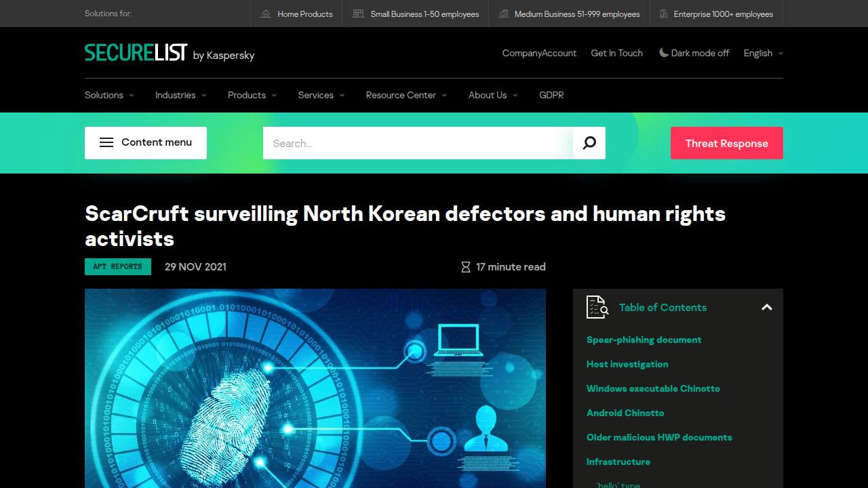
Task: Expand the Products menu
Action: (x=252, y=95)
